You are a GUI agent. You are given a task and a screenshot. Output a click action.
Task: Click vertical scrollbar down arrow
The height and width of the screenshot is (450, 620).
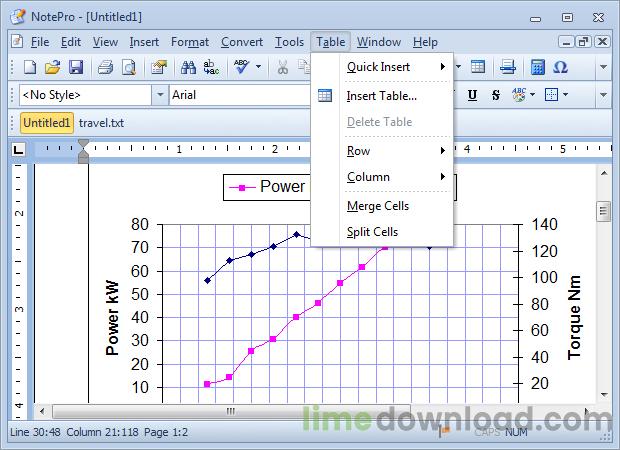604,395
